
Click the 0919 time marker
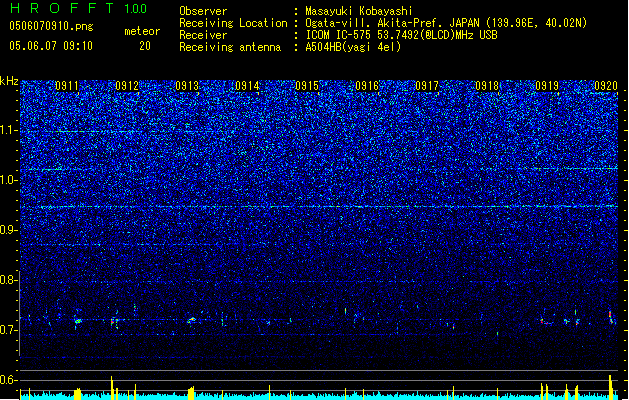547,86
